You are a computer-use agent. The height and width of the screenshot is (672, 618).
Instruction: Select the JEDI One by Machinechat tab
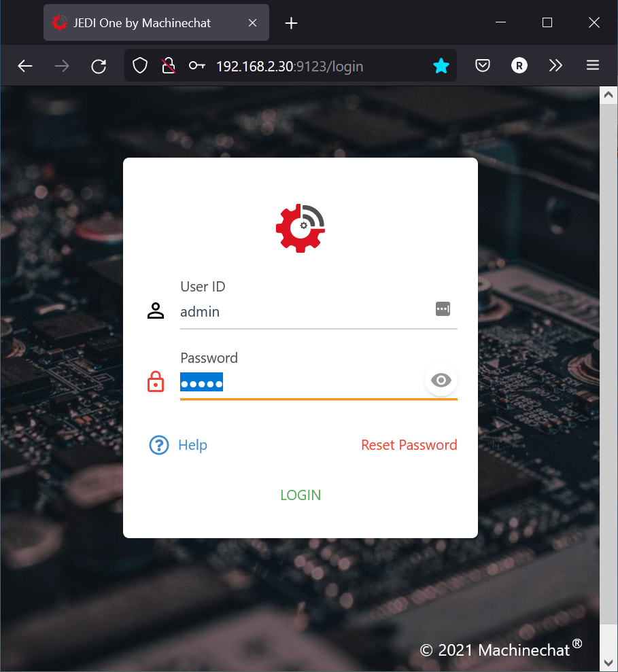coord(143,23)
